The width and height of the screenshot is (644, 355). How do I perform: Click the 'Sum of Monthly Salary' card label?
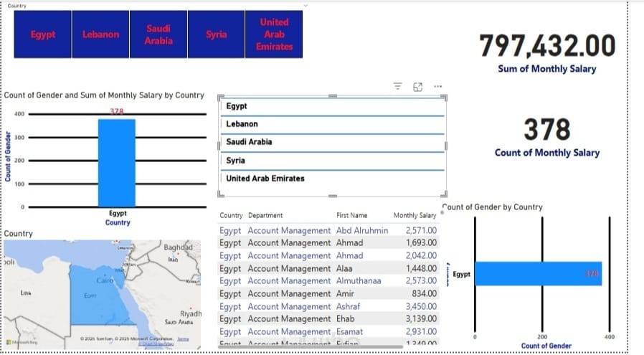click(x=547, y=69)
